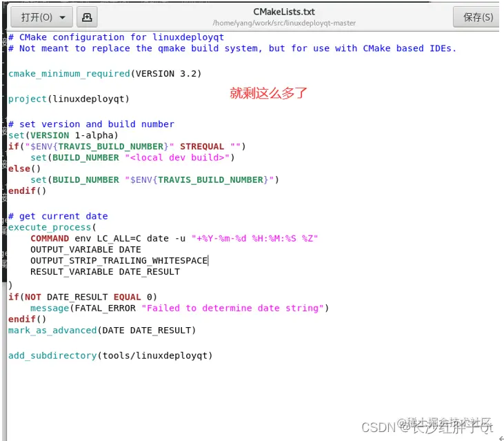Click set(BUILD_NUMBER "$ENV{TRAVIS_BUILD_NUMBER}") line
The width and height of the screenshot is (504, 441).
tap(154, 180)
